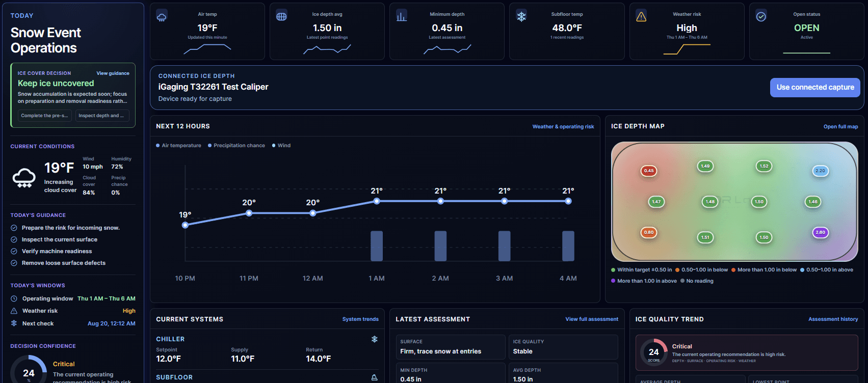Click the snowflake icon beside Next check

(14, 323)
